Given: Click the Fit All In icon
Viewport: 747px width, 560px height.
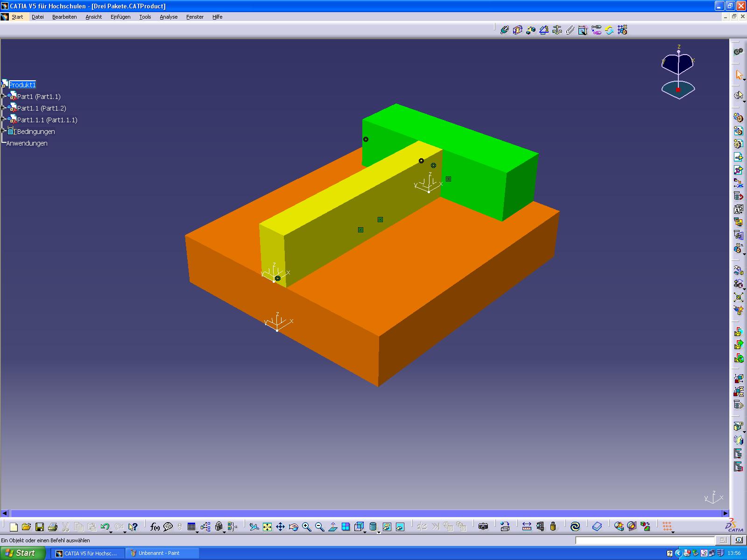Looking at the screenshot, I should click(267, 527).
